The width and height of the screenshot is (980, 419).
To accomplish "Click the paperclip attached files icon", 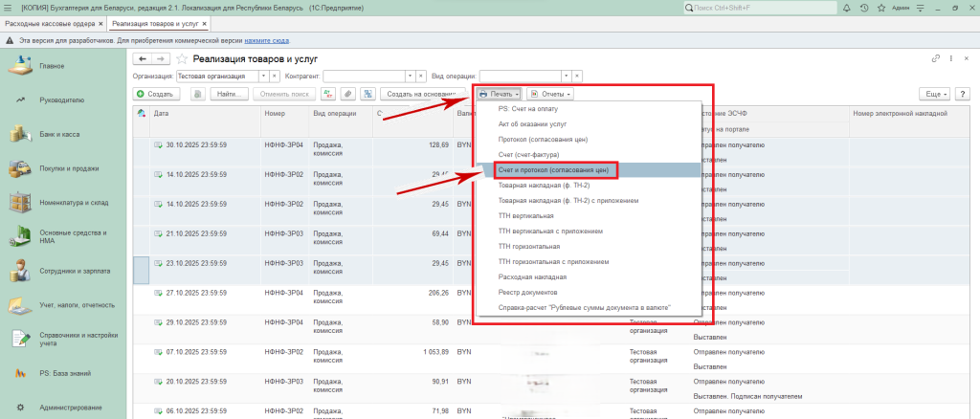I will [347, 94].
